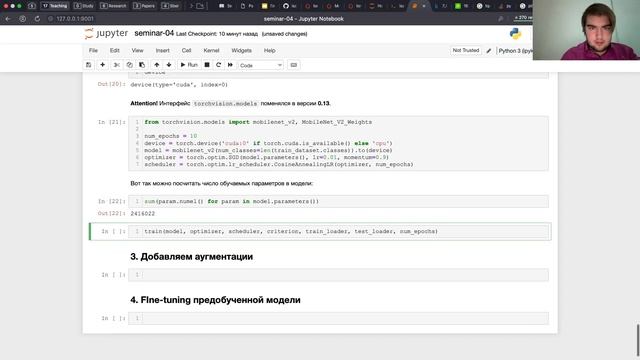Click the presenter webcam video thumbnail
The image size is (640, 360).
coord(586,30)
